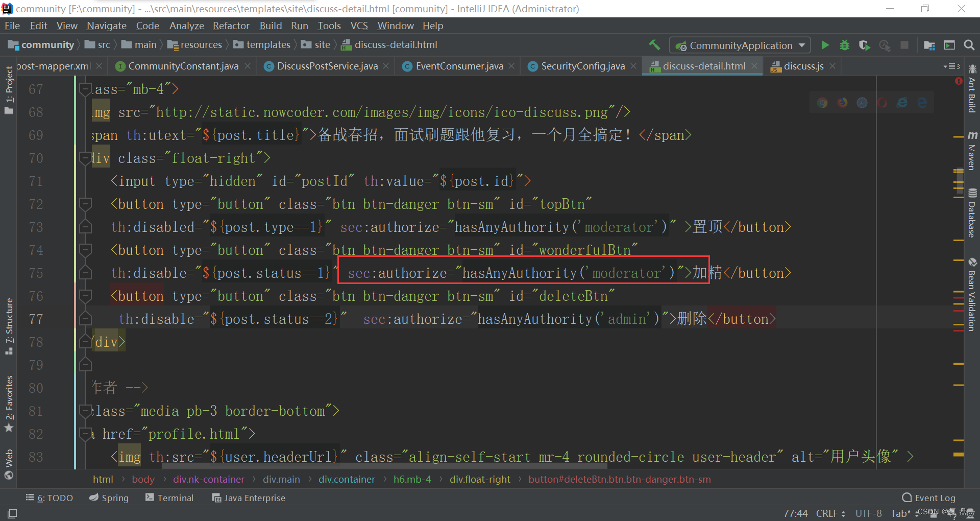Switch to EventConsumer.java tab
980x521 pixels.
pos(459,66)
